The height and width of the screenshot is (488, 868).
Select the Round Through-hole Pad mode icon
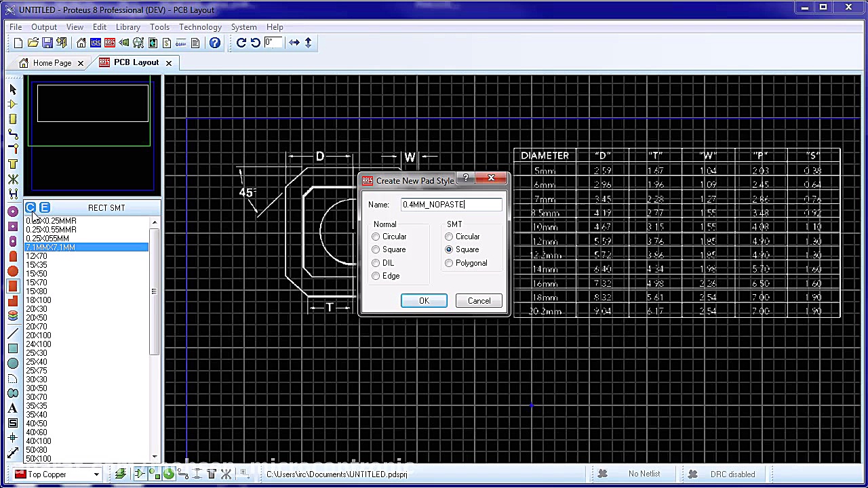pyautogui.click(x=13, y=211)
